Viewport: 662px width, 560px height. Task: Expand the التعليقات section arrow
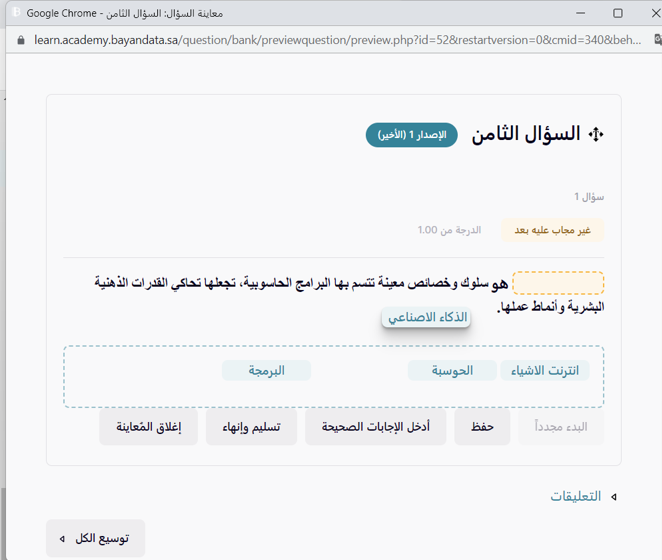click(614, 496)
